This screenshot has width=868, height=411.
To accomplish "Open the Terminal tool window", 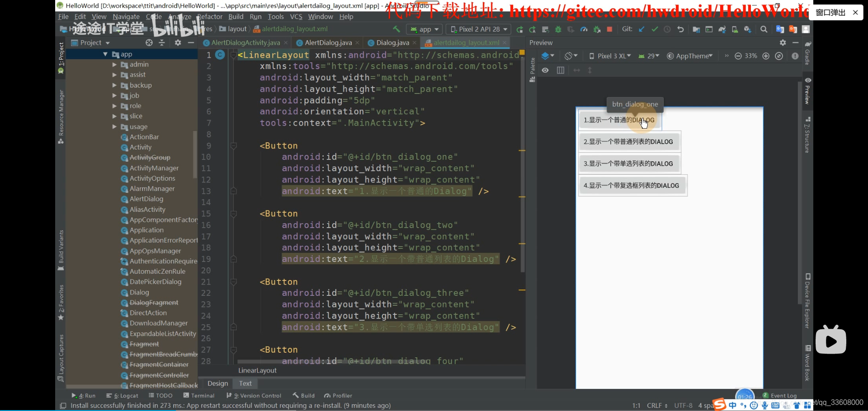I will [199, 396].
